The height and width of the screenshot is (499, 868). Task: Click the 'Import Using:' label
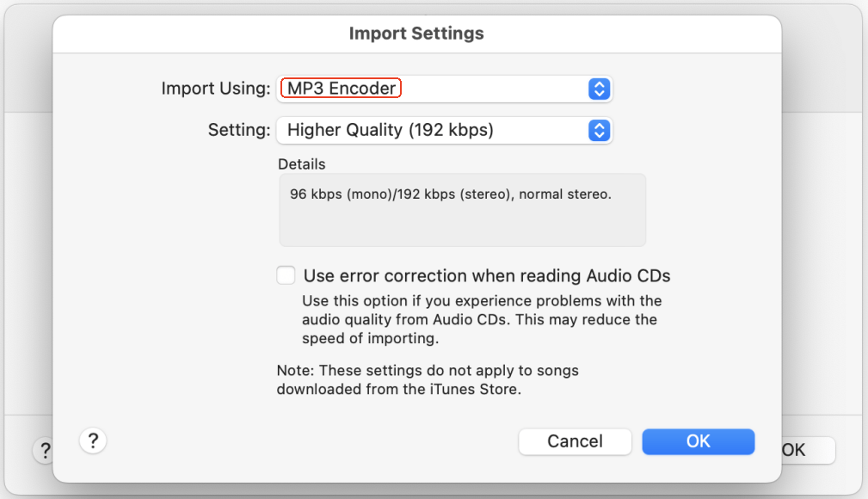(x=215, y=89)
